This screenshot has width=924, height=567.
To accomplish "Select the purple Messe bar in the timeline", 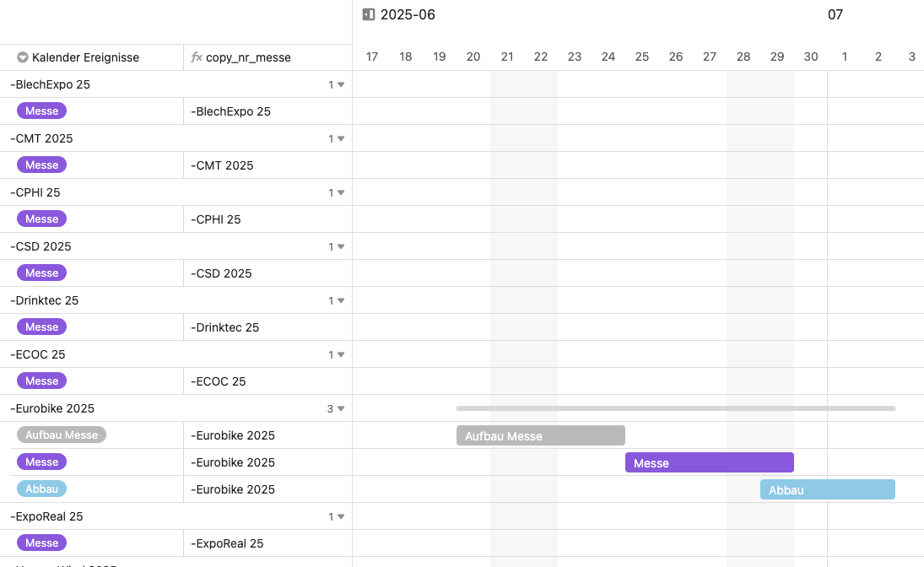I will tap(710, 462).
